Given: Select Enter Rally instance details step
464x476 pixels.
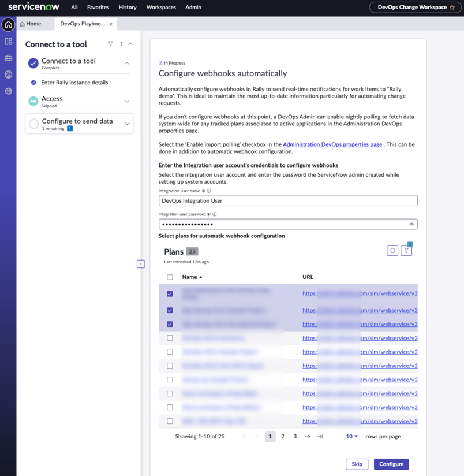Looking at the screenshot, I should pyautogui.click(x=74, y=83).
